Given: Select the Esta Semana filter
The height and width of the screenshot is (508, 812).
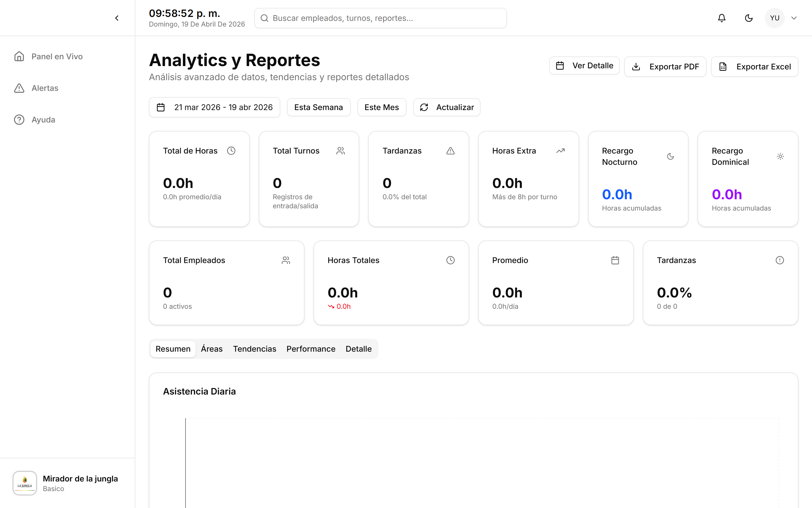Looking at the screenshot, I should [x=318, y=107].
